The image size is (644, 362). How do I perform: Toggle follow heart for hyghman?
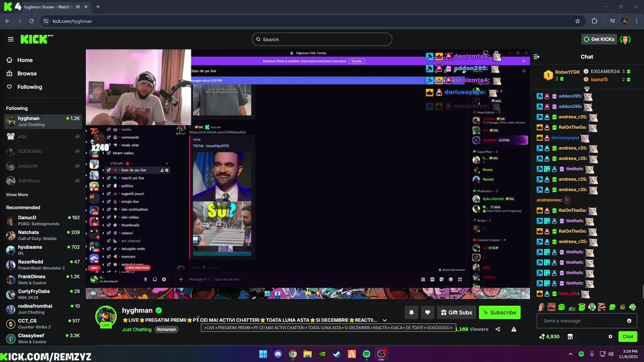(428, 313)
